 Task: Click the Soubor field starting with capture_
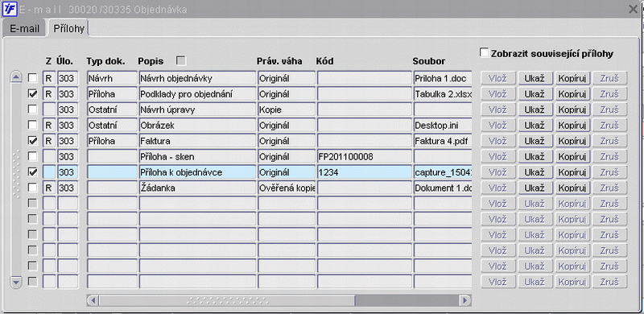pyautogui.click(x=442, y=171)
